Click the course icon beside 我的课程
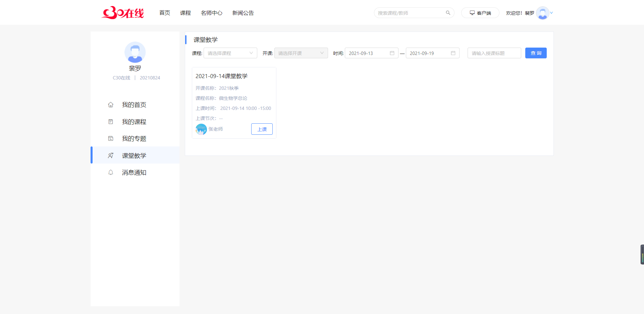 111,121
